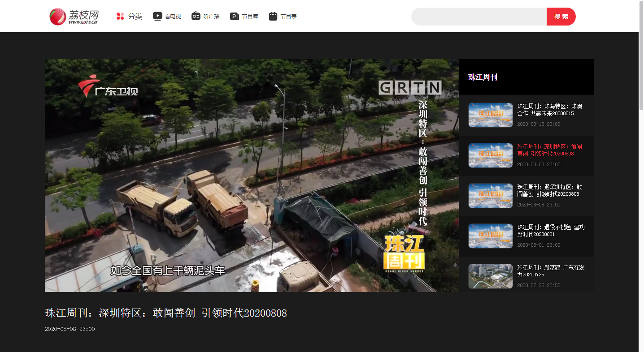This screenshot has height=352, width=644.
Task: Click playlist date 2020-07-25 22:50
Action: (539, 285)
